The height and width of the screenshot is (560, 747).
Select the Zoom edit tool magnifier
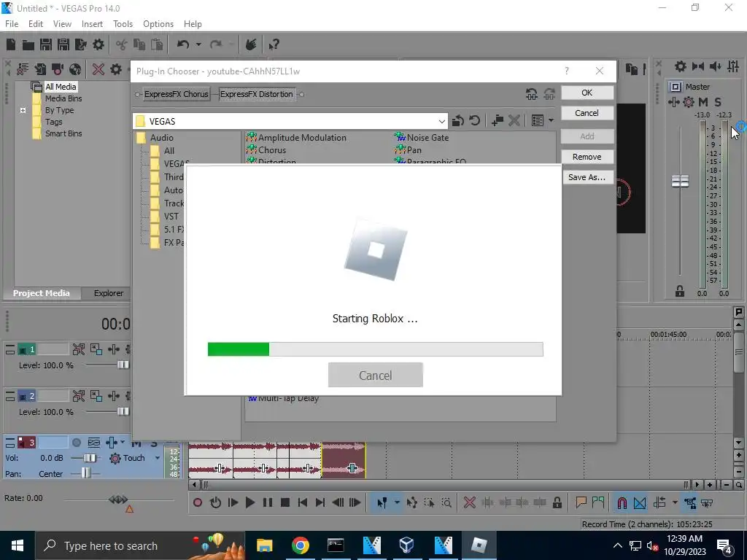click(x=446, y=502)
